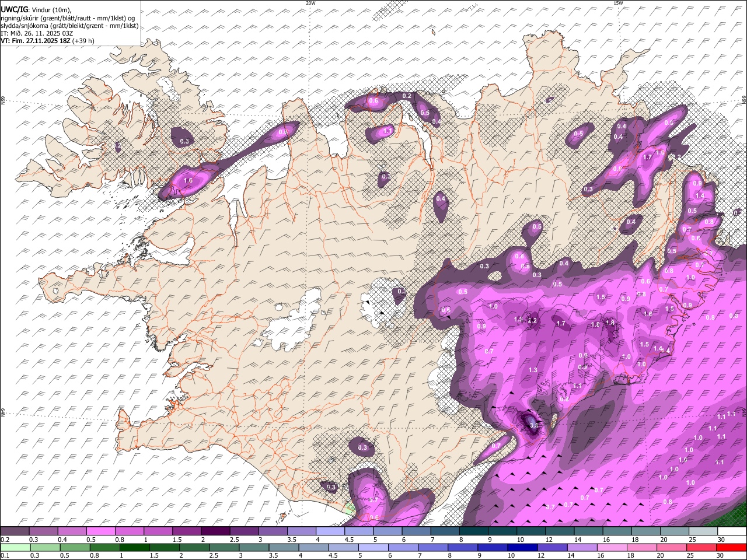Click the '0.1' label in the lower legend row
Screen dimensions: 747x560
[x=5, y=555]
